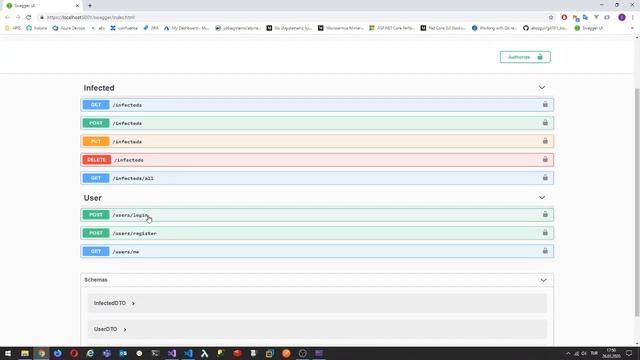Collapse the Infected section chevron

542,88
